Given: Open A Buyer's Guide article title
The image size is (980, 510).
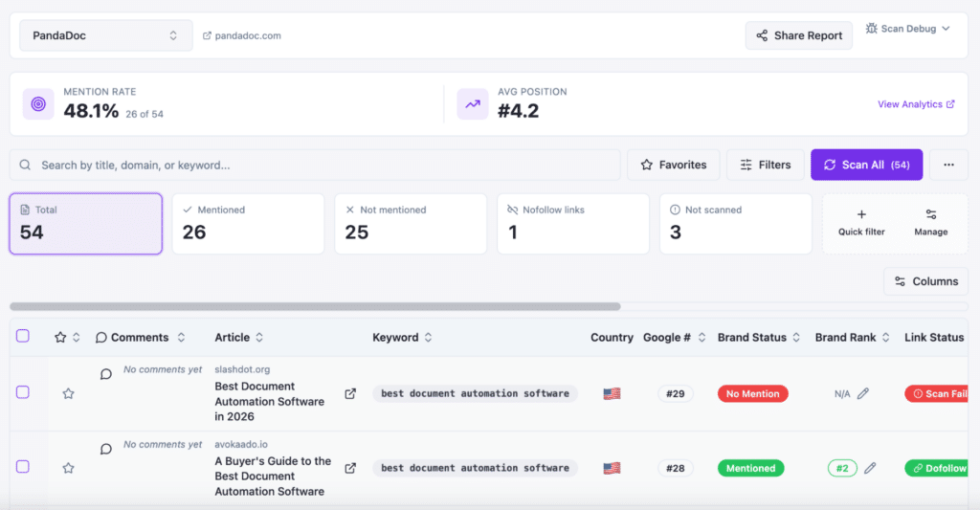Looking at the screenshot, I should coord(273,477).
